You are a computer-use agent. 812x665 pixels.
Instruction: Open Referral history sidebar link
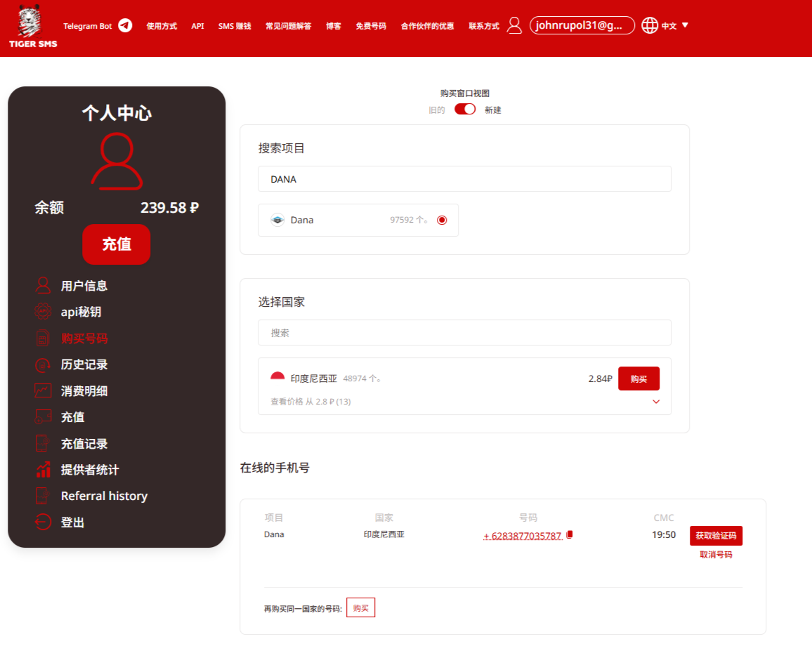point(104,496)
